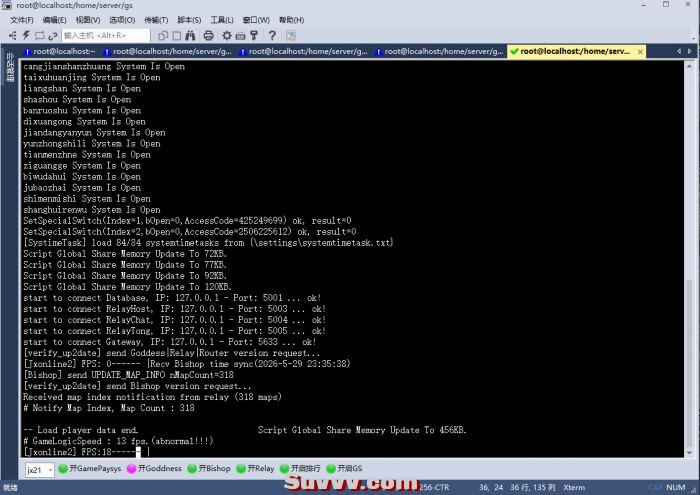Switch to third root@localhost:/home/server/g... tab
This screenshot has height=495, width=700.
click(304, 51)
